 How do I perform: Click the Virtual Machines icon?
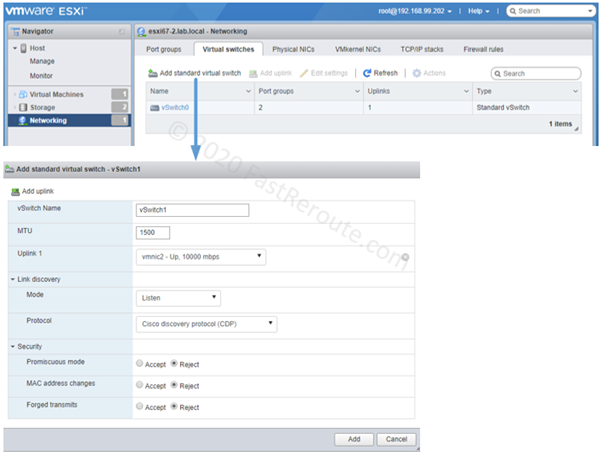pyautogui.click(x=23, y=94)
